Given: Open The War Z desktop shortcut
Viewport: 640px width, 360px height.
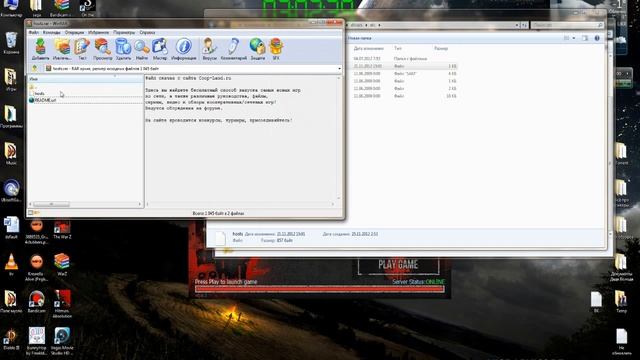Looking at the screenshot, I should [62, 229].
